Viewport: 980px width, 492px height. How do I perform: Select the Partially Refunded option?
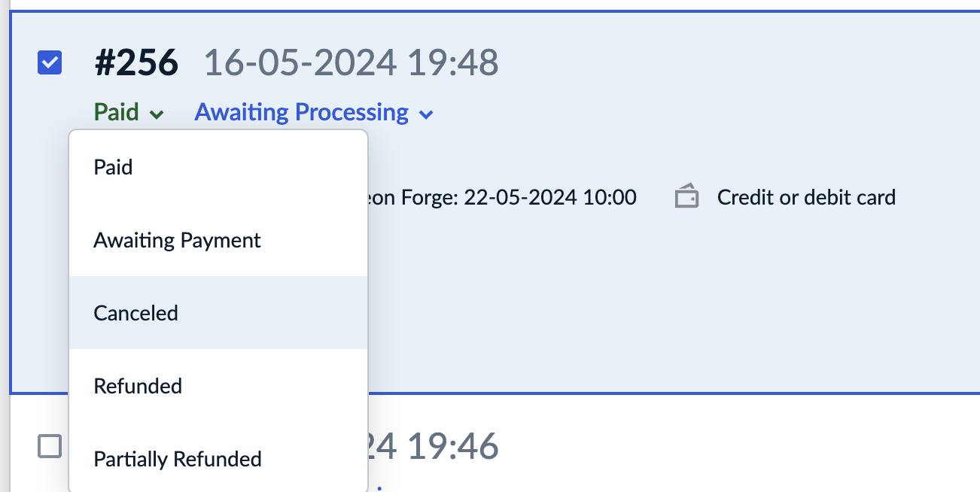(177, 459)
